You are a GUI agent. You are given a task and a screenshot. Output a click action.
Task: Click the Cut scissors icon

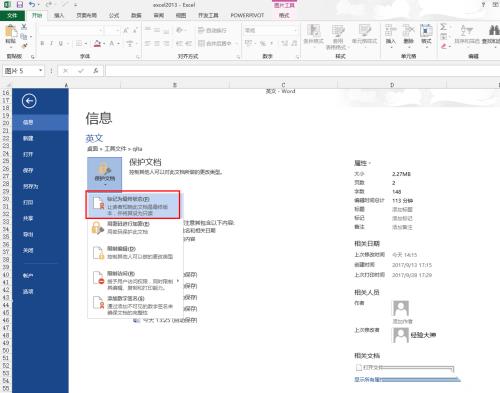(x=24, y=27)
